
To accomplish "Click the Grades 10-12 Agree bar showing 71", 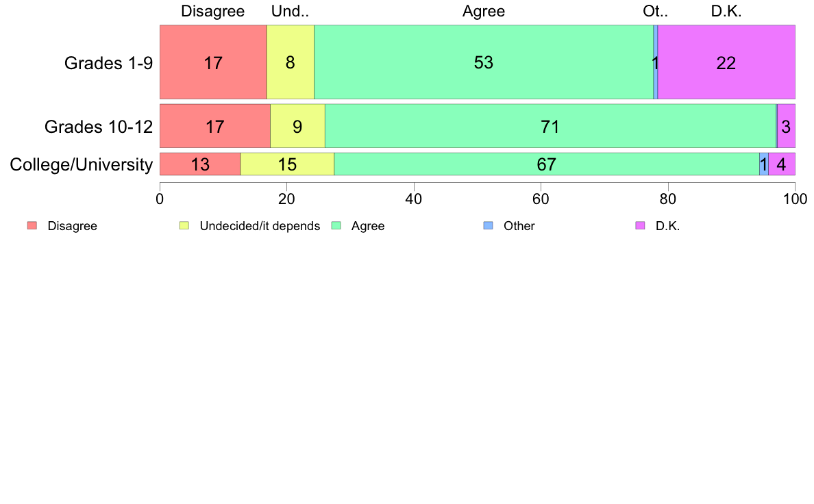I will coord(550,126).
